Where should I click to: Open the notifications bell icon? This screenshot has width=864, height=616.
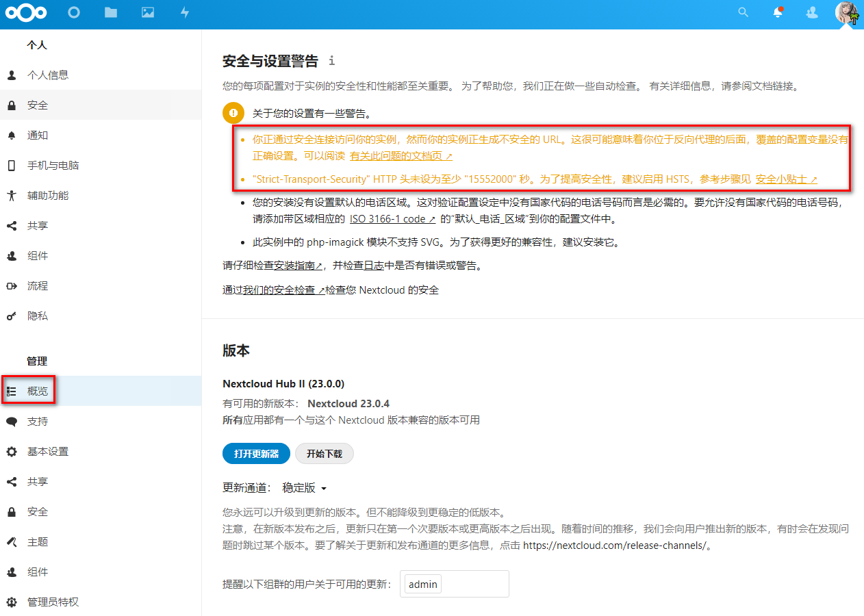(x=778, y=13)
